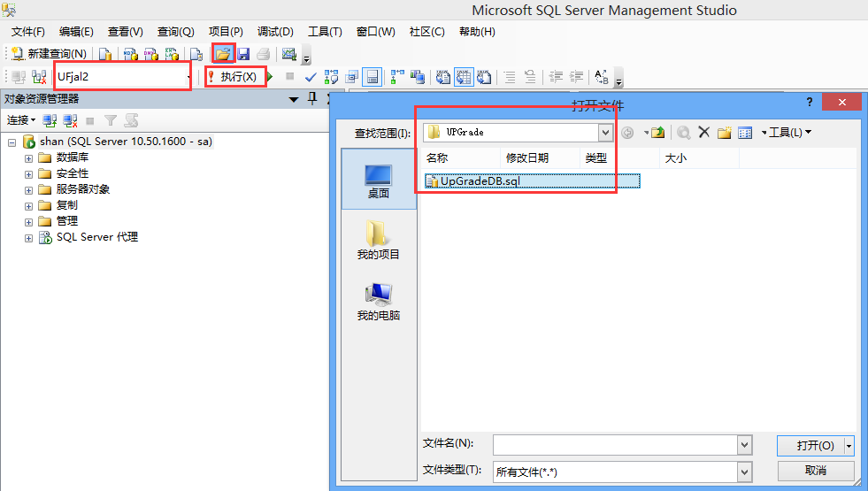868x491 pixels.
Task: Click Object Explorer filter funnel icon
Action: coord(111,120)
